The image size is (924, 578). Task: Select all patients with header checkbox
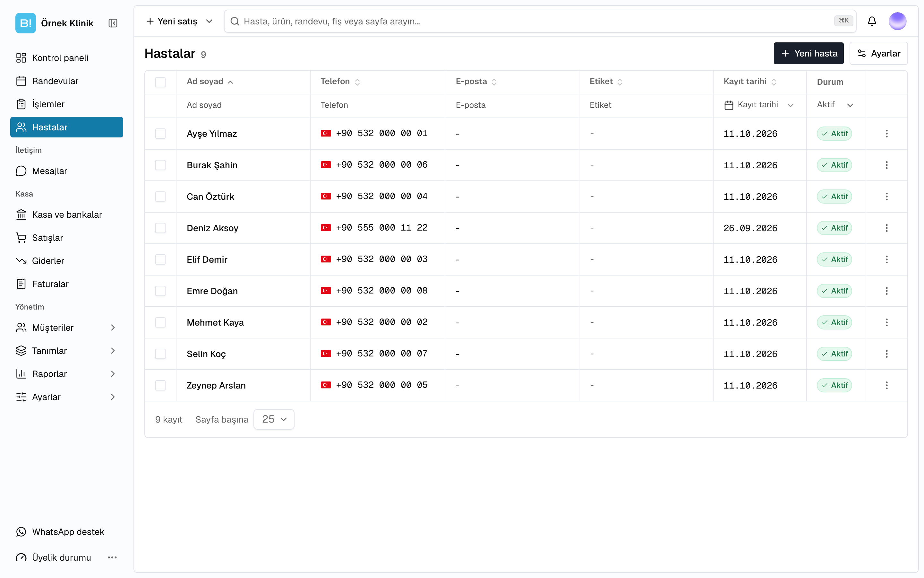160,82
